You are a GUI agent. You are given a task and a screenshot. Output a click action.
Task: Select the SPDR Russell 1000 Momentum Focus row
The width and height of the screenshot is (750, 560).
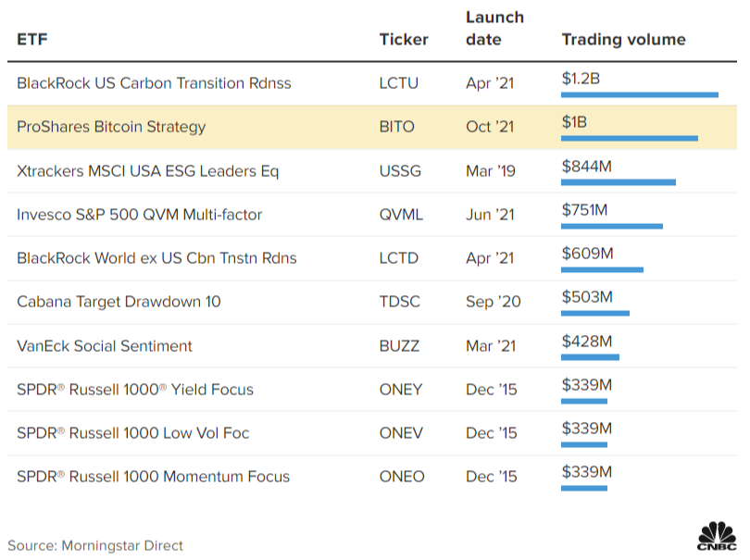(154, 478)
